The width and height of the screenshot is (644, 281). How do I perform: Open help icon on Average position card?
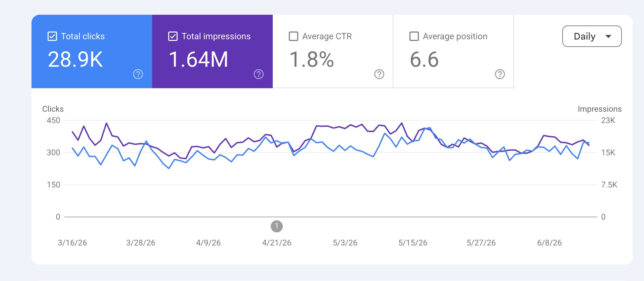coord(500,74)
